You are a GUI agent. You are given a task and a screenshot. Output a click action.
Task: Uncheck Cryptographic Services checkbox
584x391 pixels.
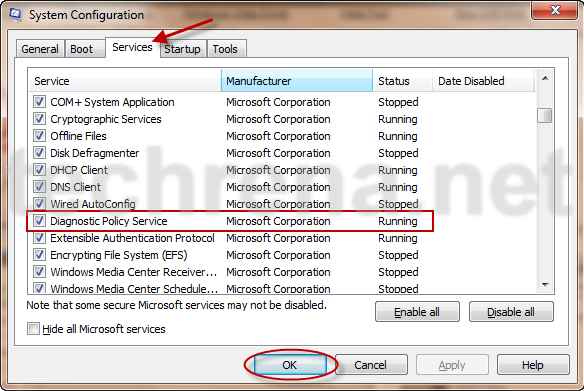point(39,119)
